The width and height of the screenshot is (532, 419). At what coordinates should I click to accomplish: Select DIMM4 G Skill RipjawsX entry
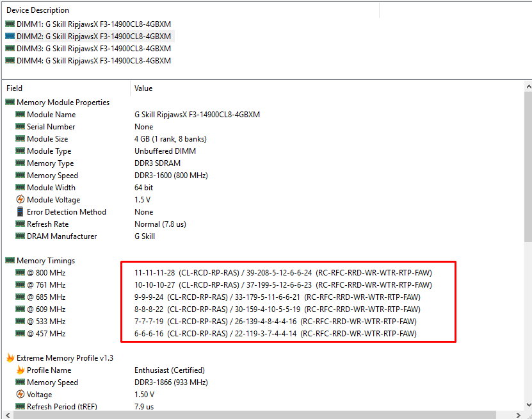pyautogui.click(x=93, y=61)
